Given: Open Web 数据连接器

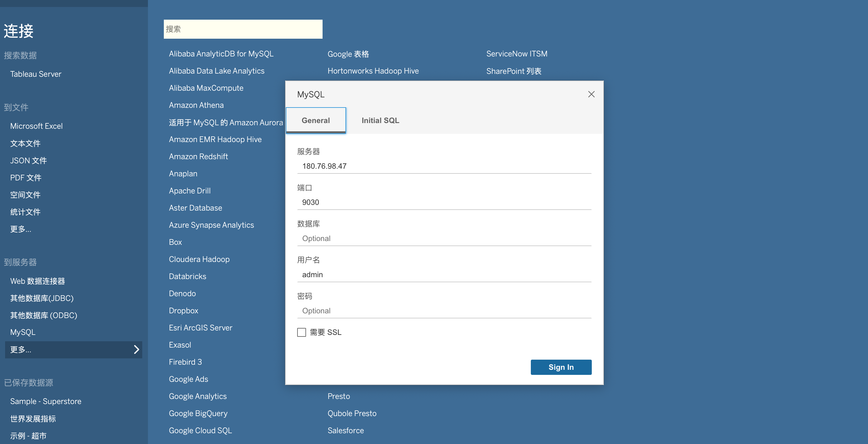Looking at the screenshot, I should pyautogui.click(x=37, y=281).
